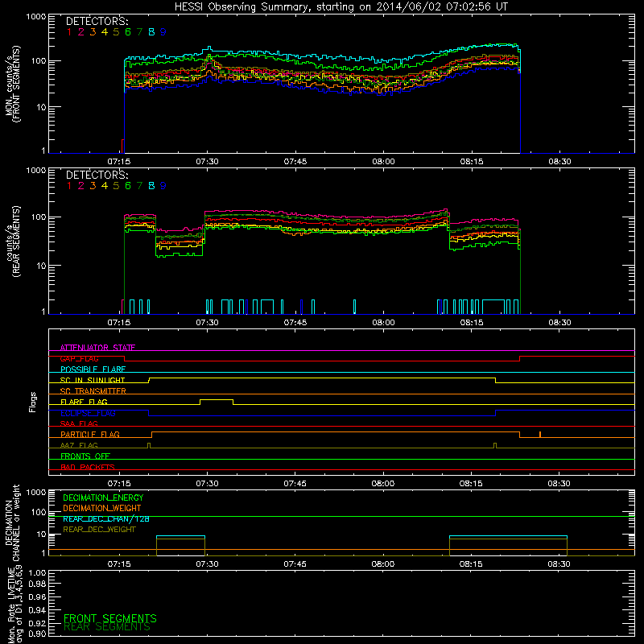Image resolution: width=644 pixels, height=644 pixels.
Task: Select the ATTENUATOR_STATE flag label
Action: tap(97, 348)
